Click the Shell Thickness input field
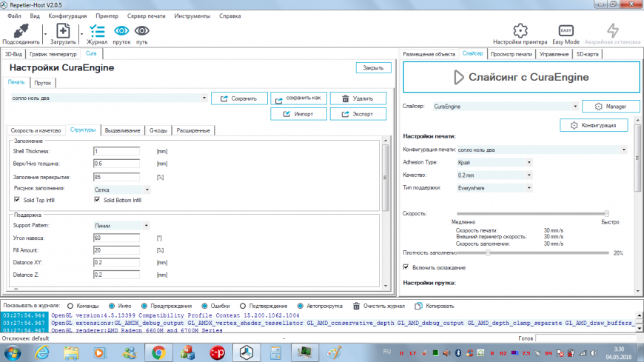 coord(117,151)
